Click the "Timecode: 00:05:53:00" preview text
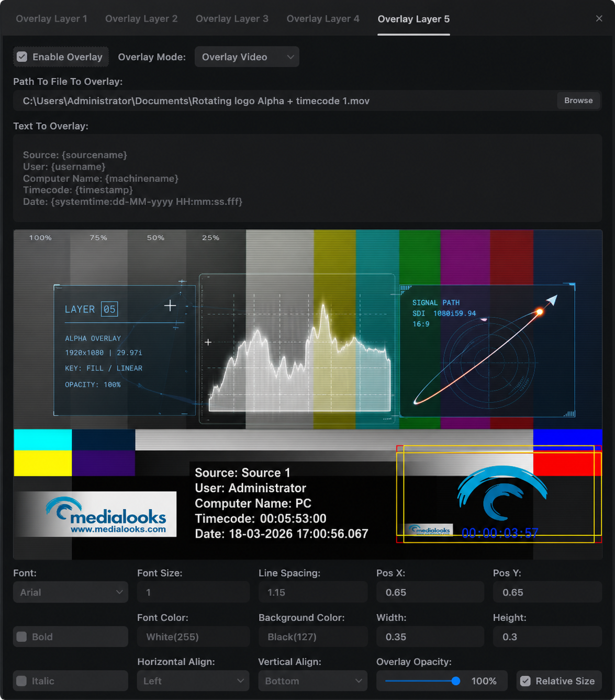The height and width of the screenshot is (700, 615). click(261, 518)
